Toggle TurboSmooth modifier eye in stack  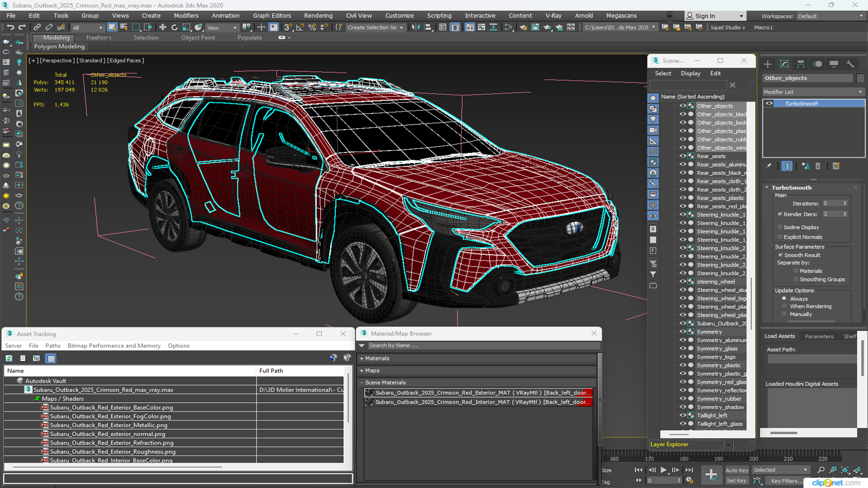pos(769,103)
